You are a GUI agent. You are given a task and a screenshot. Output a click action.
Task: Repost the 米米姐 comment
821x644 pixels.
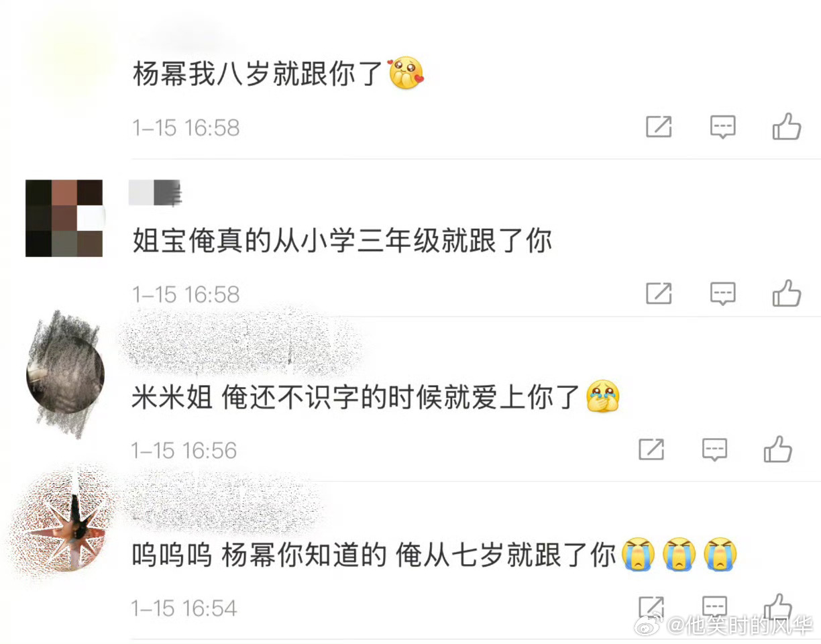[651, 449]
